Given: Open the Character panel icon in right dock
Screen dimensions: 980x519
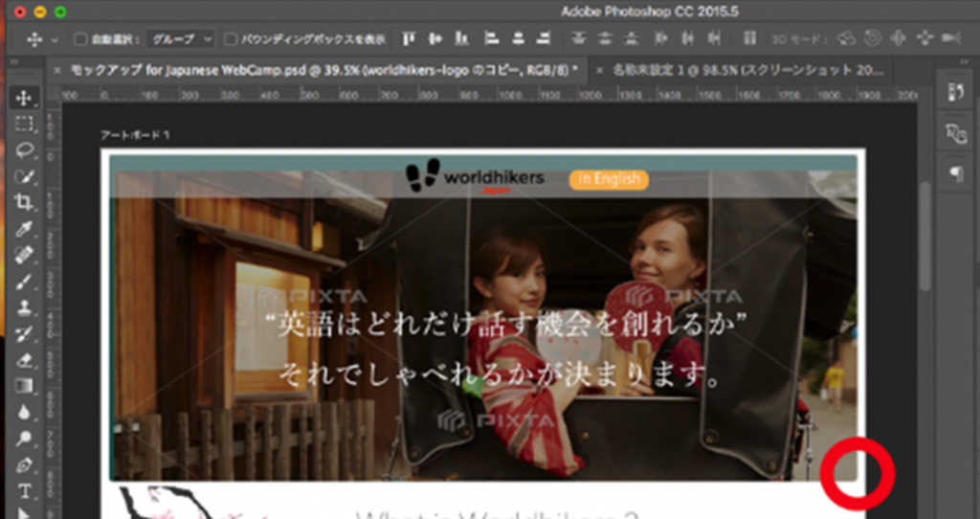Looking at the screenshot, I should click(x=956, y=133).
